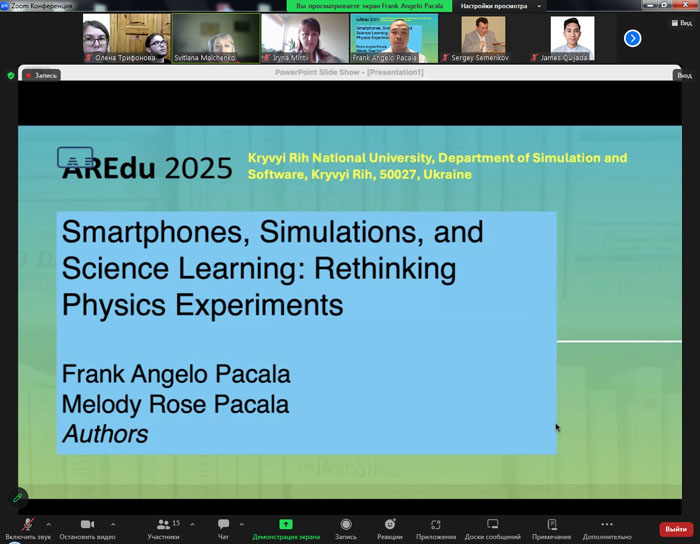Show next participants with blue arrow
700x544 pixels.
tap(632, 38)
